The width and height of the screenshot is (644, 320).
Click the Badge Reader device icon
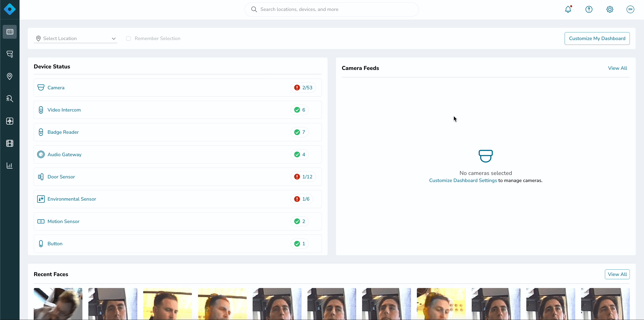coord(41,132)
